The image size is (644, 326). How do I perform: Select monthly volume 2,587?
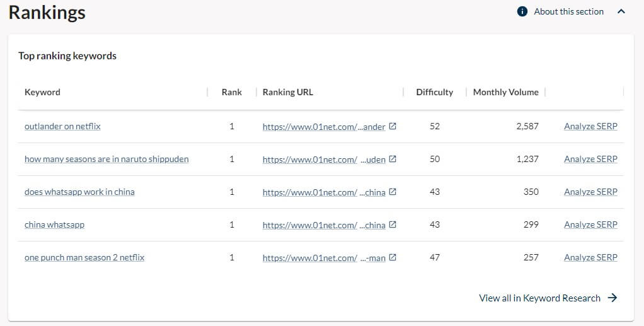(527, 126)
